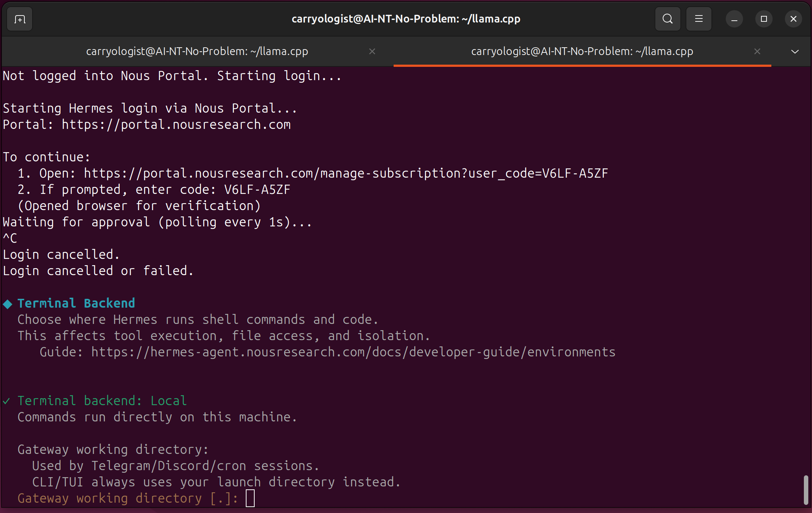Click the 'Terminal Backend' heading text
Viewport: 812px width, 513px height.
tap(76, 304)
